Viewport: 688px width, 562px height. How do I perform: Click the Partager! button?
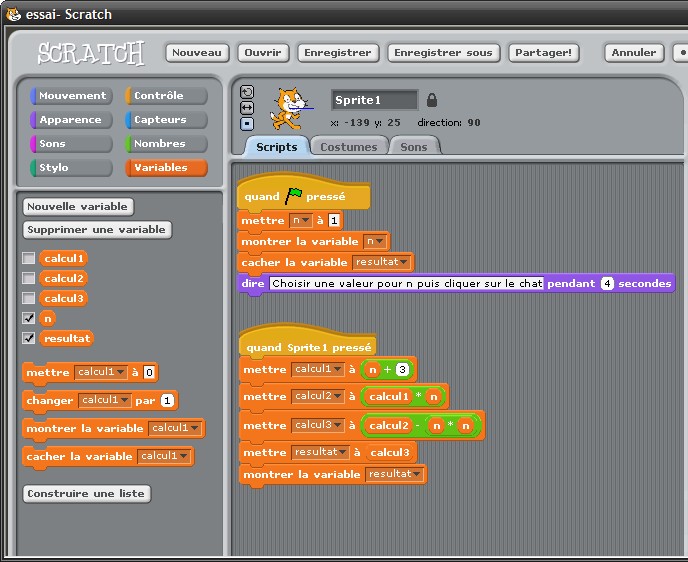544,53
